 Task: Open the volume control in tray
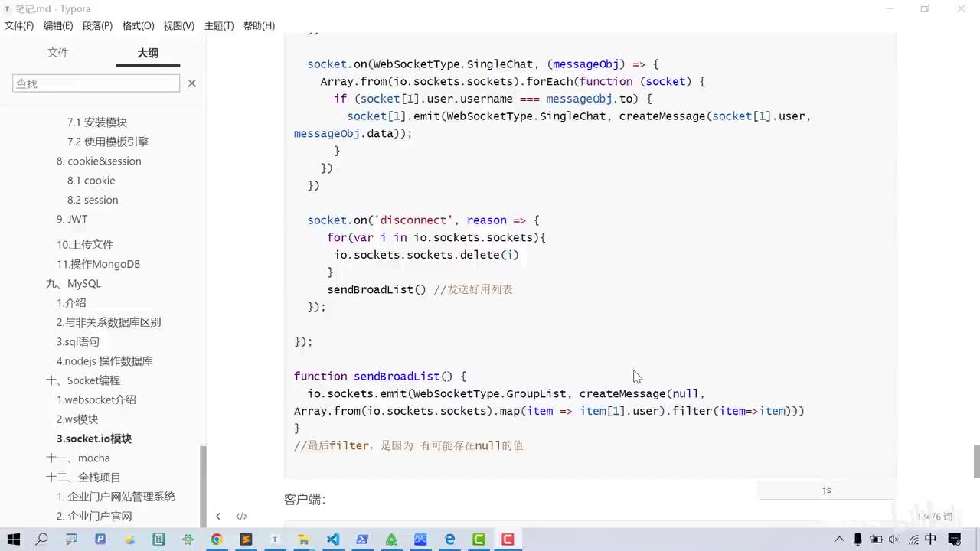click(x=893, y=540)
